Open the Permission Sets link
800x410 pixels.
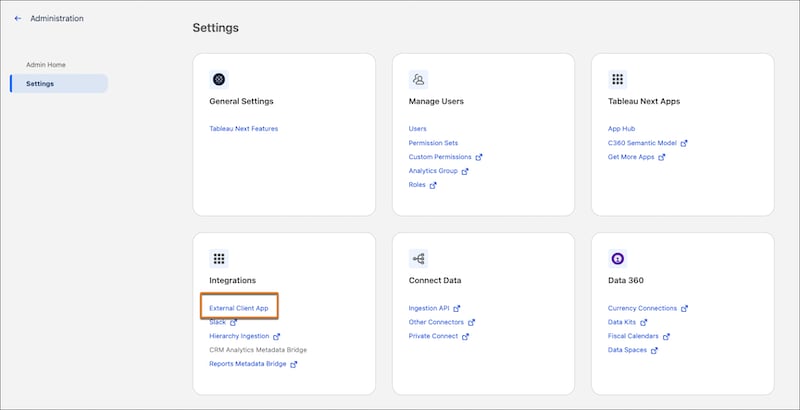[x=433, y=143]
